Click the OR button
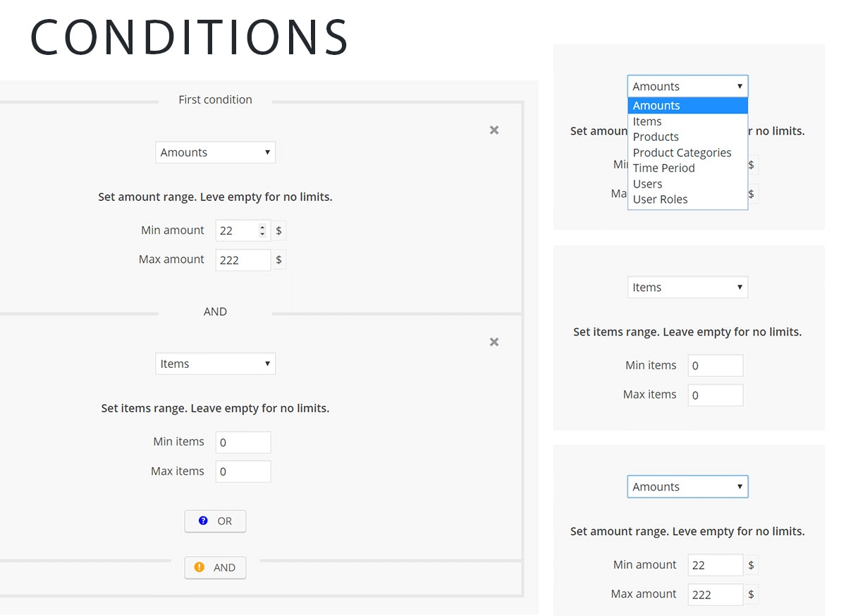The image size is (846, 616). click(x=215, y=521)
